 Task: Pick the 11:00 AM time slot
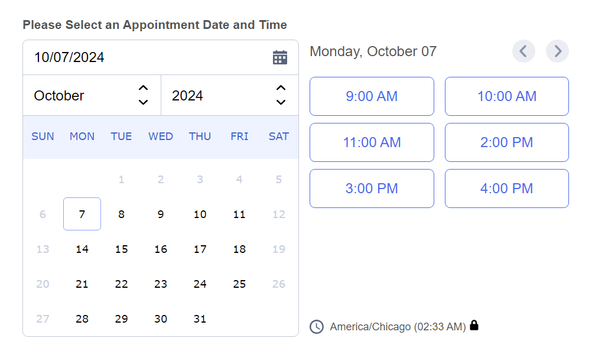[372, 142]
